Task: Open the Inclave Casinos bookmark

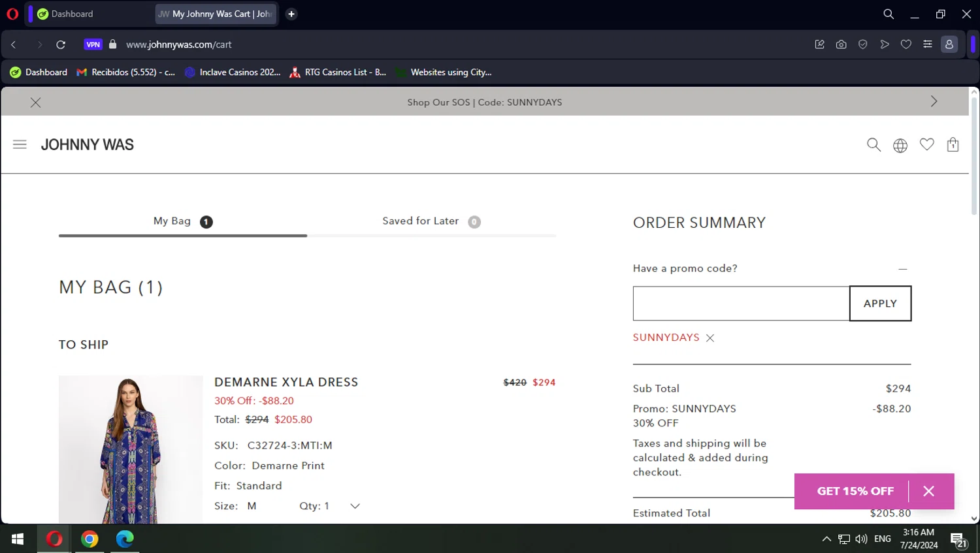Action: [233, 72]
